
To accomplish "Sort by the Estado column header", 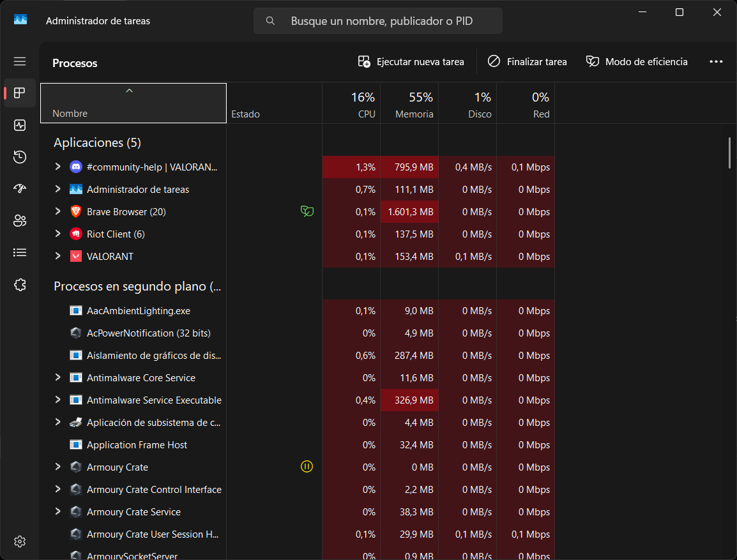I will coord(275,103).
